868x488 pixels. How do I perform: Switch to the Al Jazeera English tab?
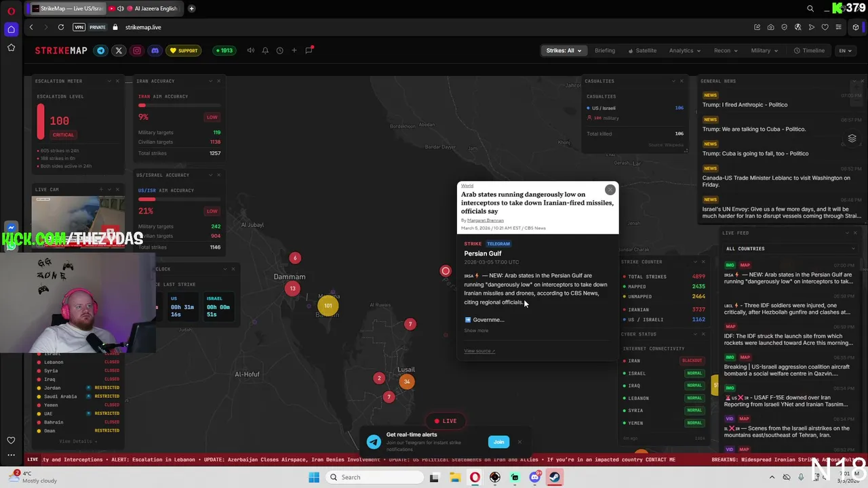[x=156, y=8]
